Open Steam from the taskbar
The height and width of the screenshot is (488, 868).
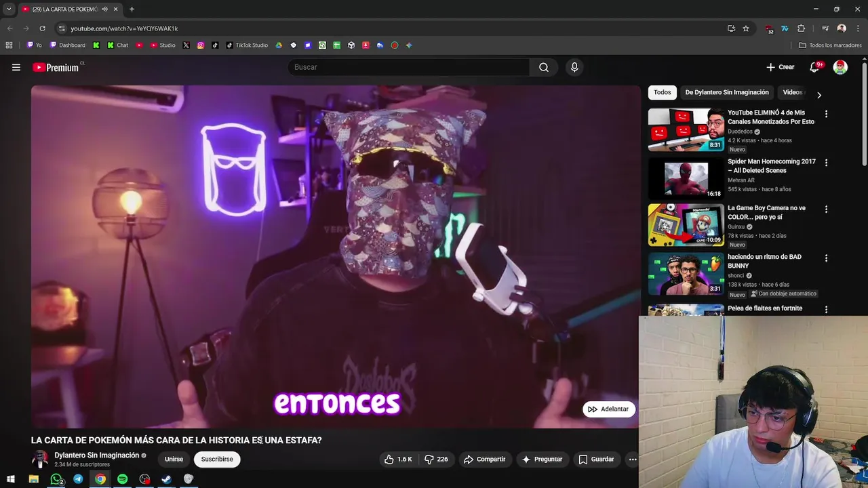pyautogui.click(x=166, y=479)
